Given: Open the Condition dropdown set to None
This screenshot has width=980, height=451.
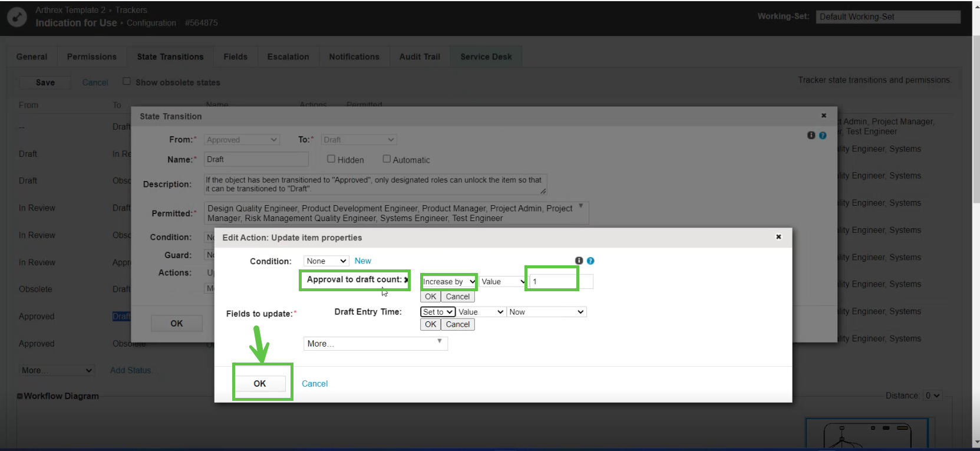Looking at the screenshot, I should [326, 261].
